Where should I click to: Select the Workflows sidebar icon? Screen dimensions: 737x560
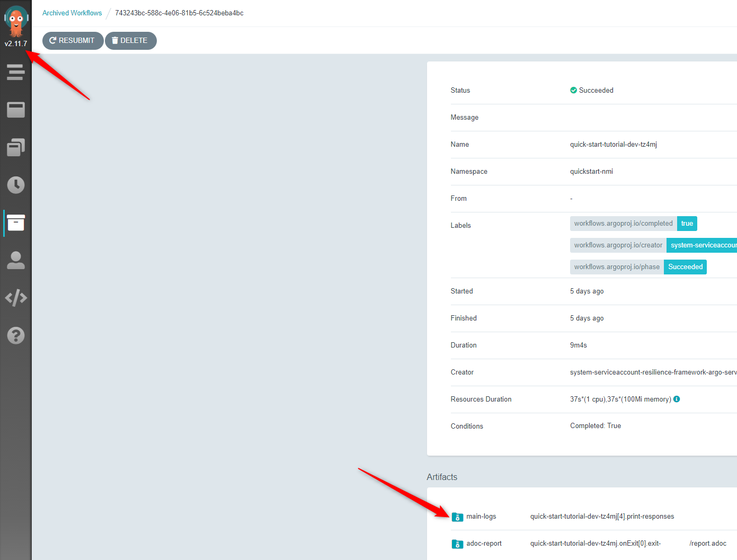(x=15, y=110)
